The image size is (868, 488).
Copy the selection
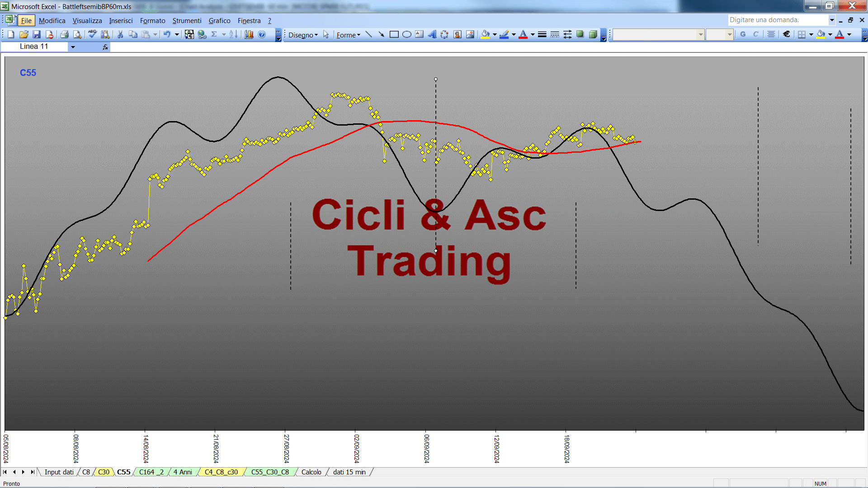click(133, 34)
